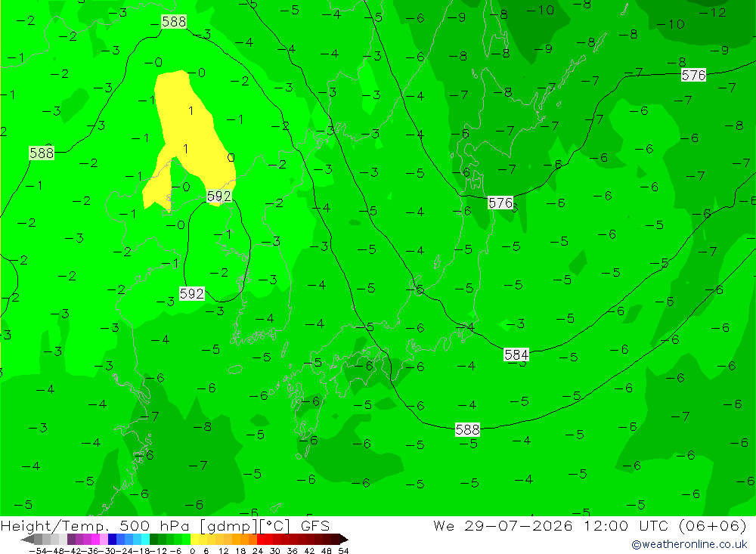Pick the purple legend swatch near -42
756x554 pixels.
click(71, 539)
